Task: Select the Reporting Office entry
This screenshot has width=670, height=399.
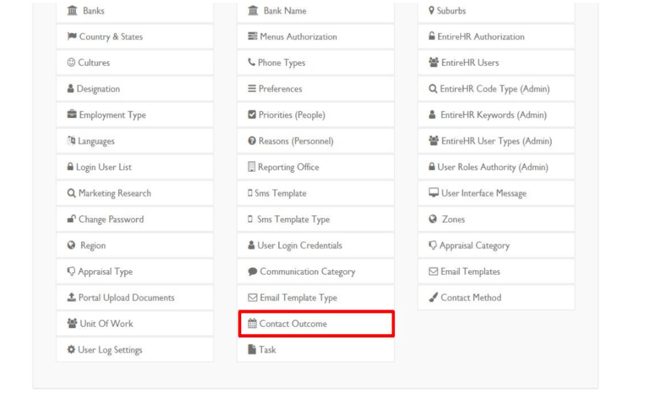Action: point(316,167)
